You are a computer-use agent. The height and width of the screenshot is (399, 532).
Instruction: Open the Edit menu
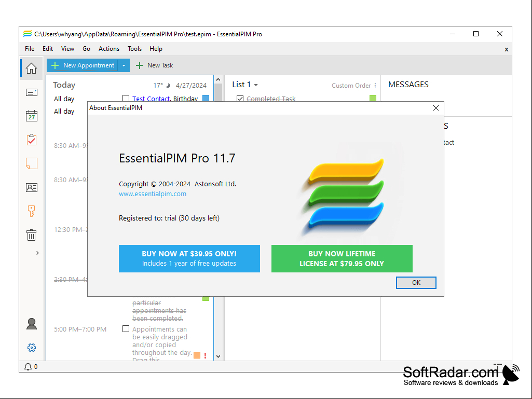48,49
